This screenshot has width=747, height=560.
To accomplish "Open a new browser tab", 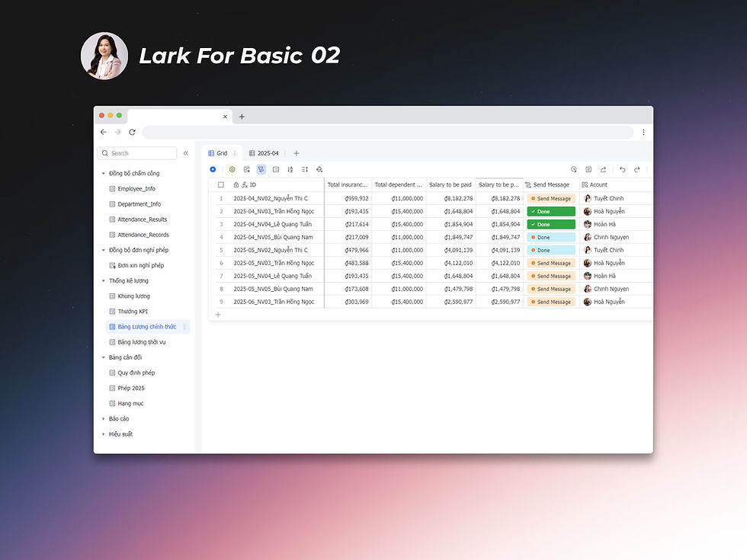I will point(242,116).
